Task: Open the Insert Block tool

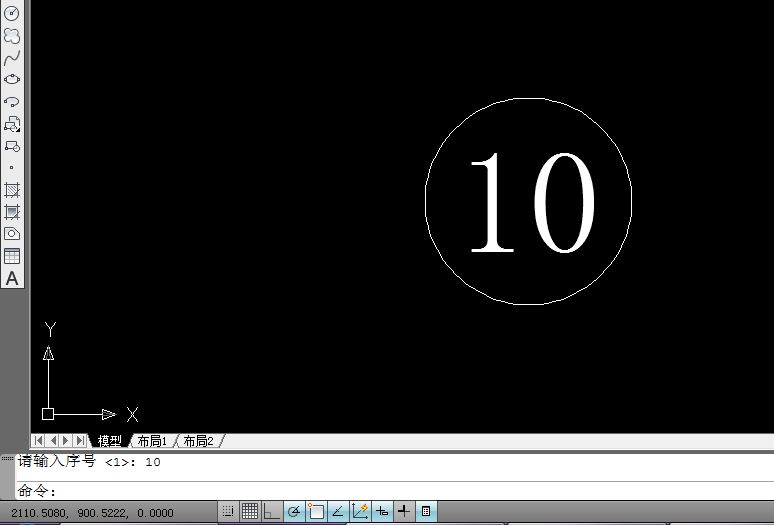Action: [12, 124]
